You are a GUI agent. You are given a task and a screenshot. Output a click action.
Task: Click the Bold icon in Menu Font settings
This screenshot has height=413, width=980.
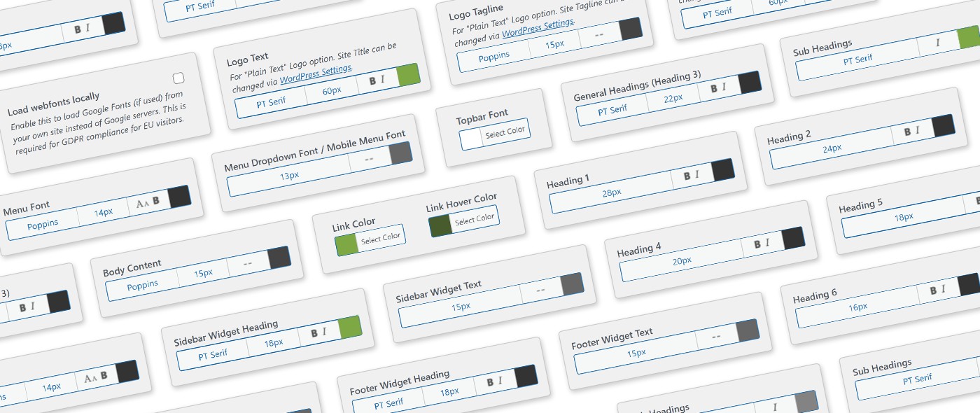[155, 203]
